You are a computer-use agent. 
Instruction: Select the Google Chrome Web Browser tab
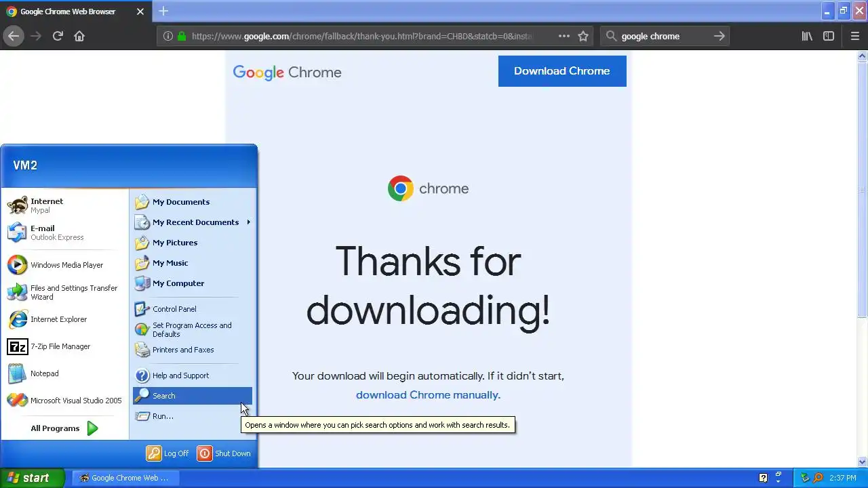75,12
